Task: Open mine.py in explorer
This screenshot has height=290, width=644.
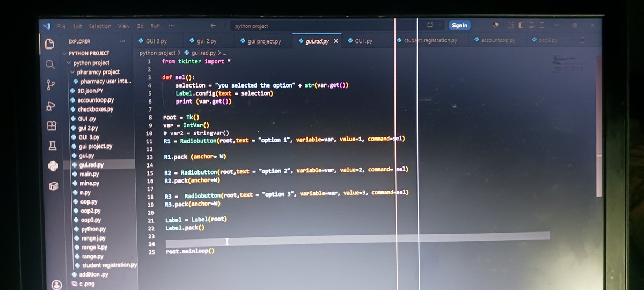Action: pos(90,183)
